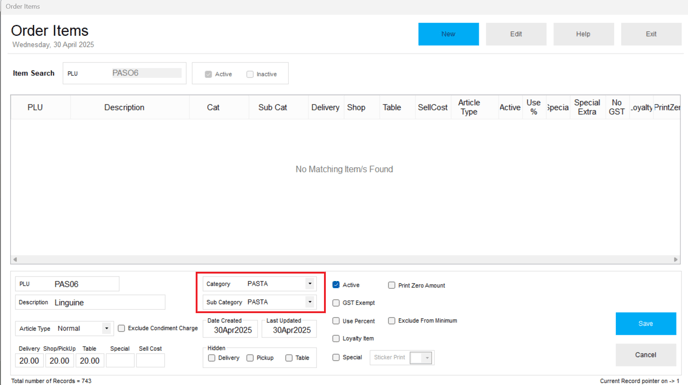Click the Exit button
This screenshot has width=688, height=385.
[x=651, y=34]
